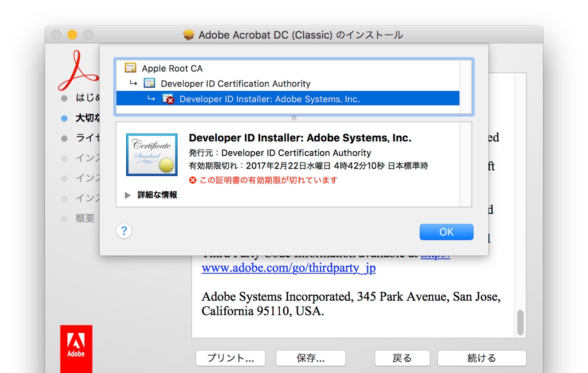Click the 発行元 issuer line

point(280,153)
